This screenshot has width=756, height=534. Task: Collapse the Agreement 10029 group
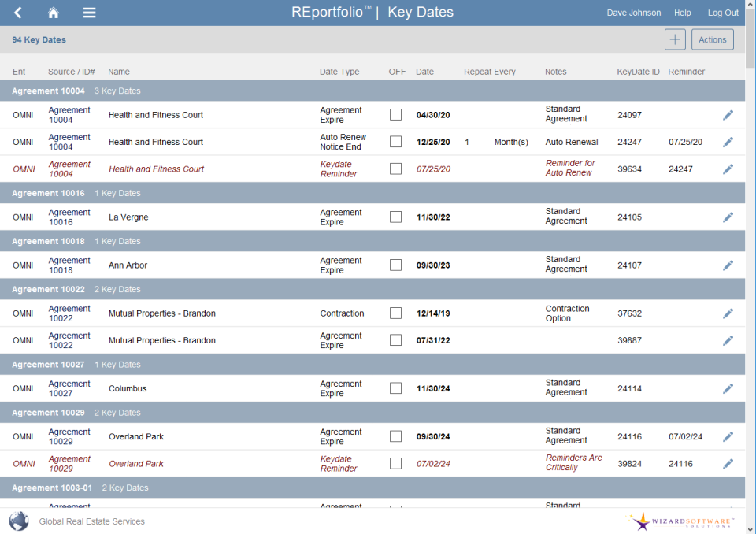49,412
